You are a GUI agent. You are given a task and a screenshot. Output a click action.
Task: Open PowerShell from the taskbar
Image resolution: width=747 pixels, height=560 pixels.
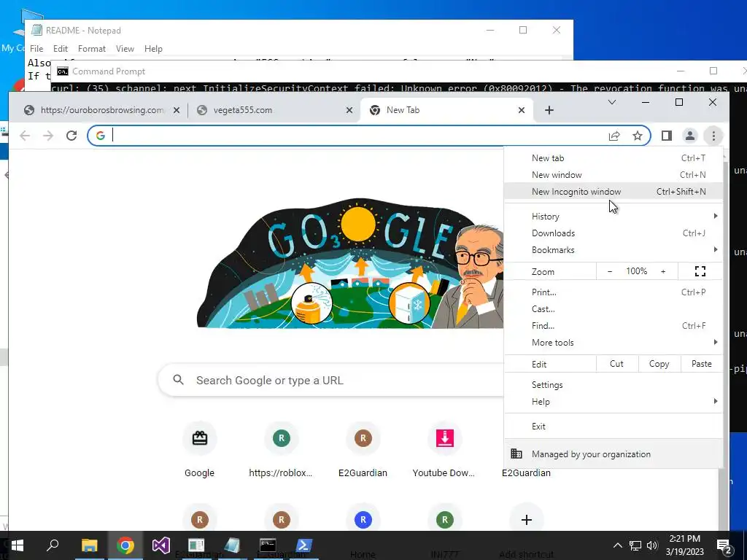pyautogui.click(x=304, y=545)
